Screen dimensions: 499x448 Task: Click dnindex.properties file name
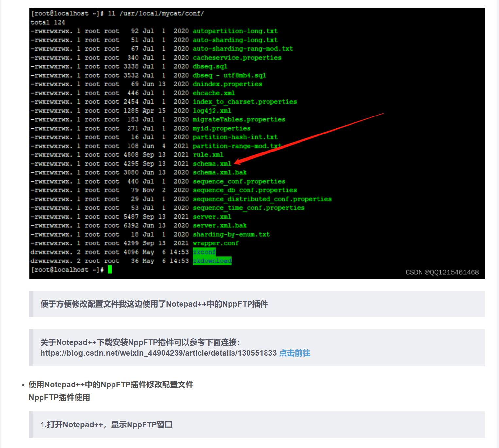(x=227, y=84)
